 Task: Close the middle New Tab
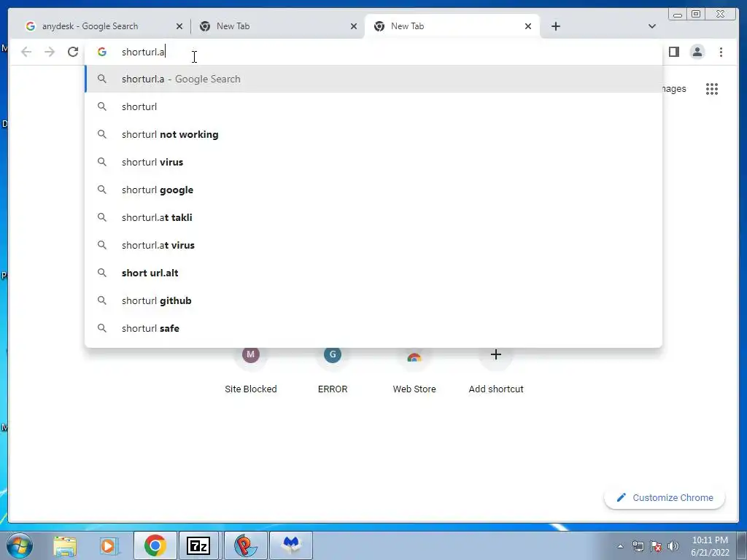tap(354, 26)
